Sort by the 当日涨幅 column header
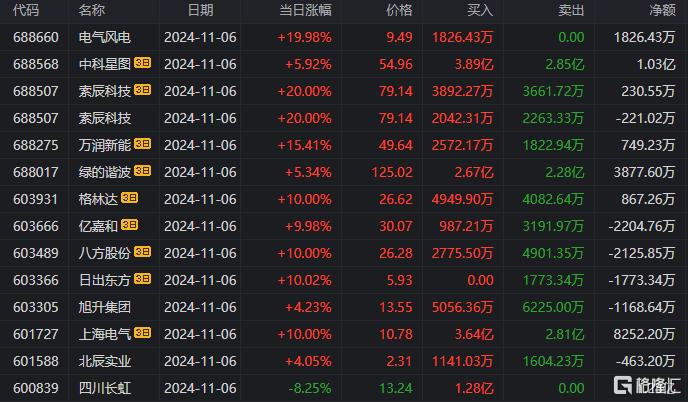This screenshot has width=688, height=402. pyautogui.click(x=305, y=10)
